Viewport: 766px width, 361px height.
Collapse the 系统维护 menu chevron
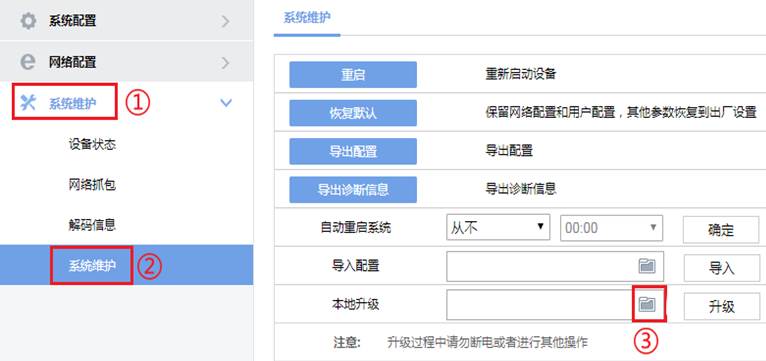pyautogui.click(x=226, y=103)
